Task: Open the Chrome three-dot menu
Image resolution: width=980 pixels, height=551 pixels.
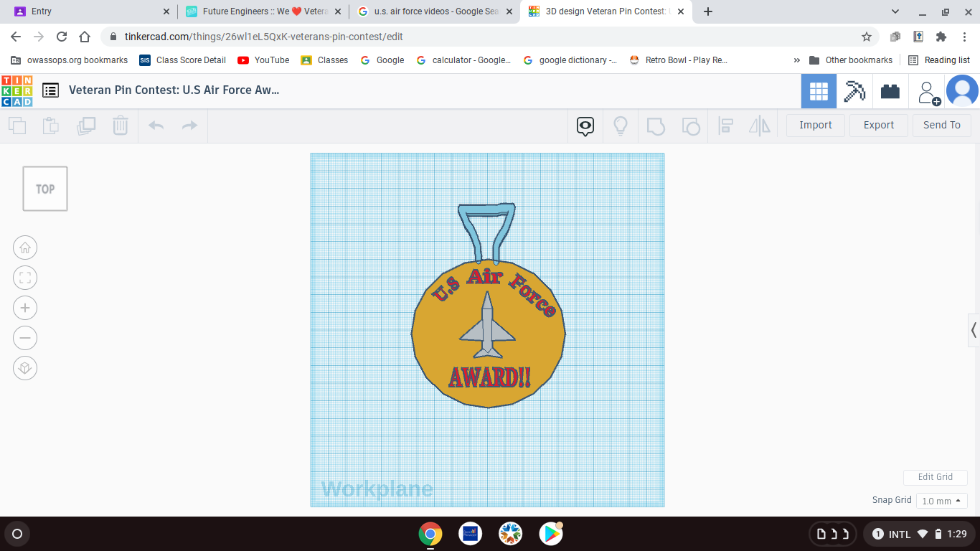Action: 965,37
